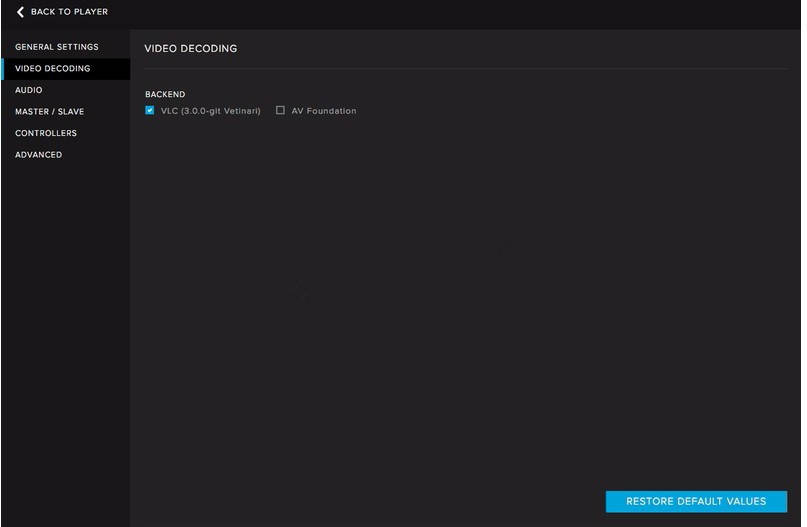Switch to the Controllers section
The height and width of the screenshot is (527, 807).
click(x=45, y=133)
